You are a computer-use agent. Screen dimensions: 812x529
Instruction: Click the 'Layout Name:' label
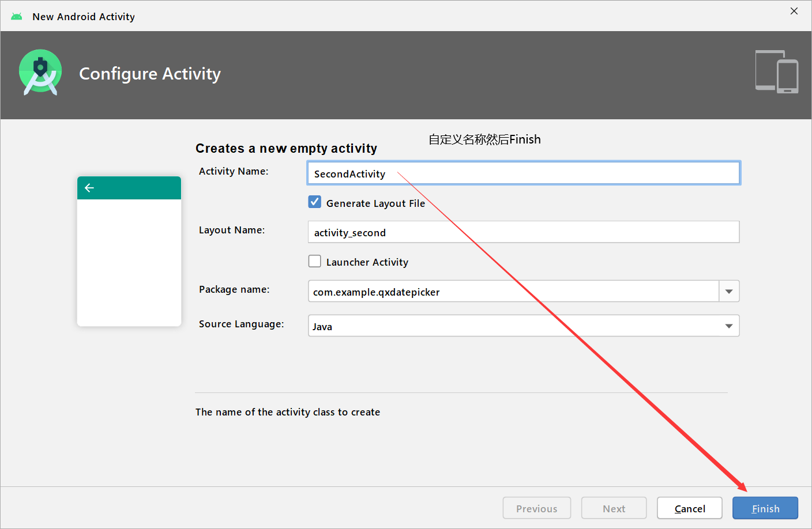point(232,230)
